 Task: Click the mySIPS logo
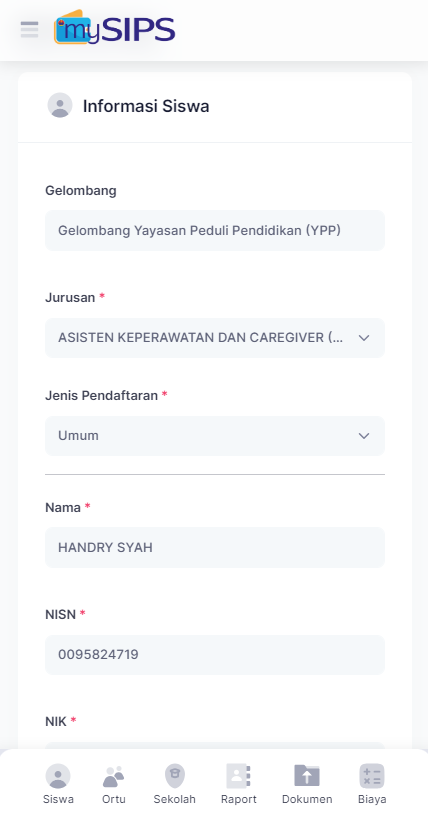(x=114, y=28)
